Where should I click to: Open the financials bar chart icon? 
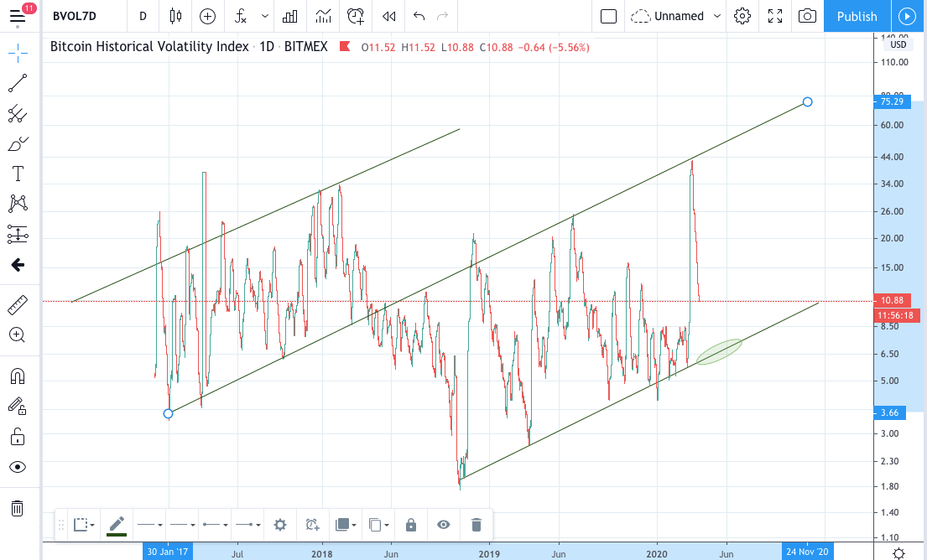click(x=289, y=17)
